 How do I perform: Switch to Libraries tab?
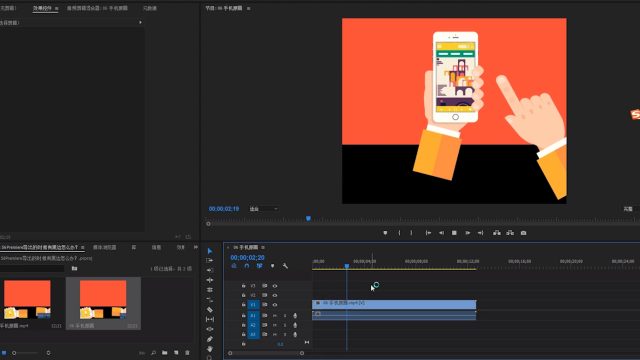[x=134, y=247]
